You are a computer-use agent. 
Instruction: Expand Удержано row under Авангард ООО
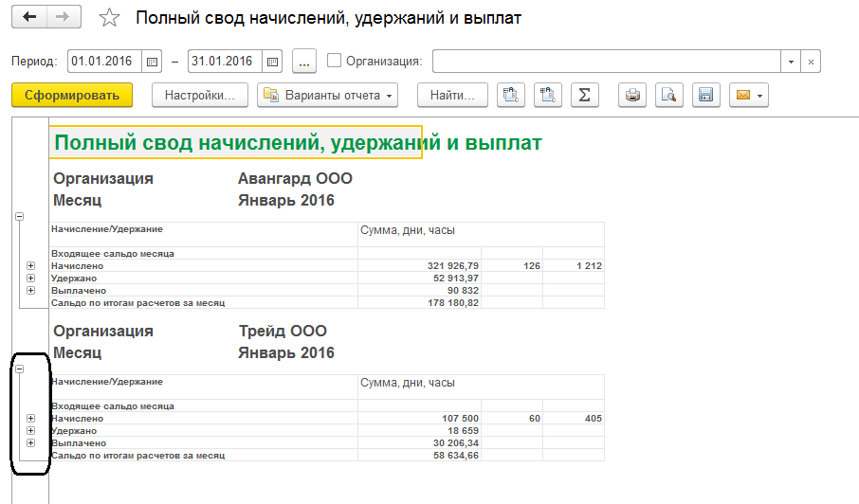pos(31,279)
